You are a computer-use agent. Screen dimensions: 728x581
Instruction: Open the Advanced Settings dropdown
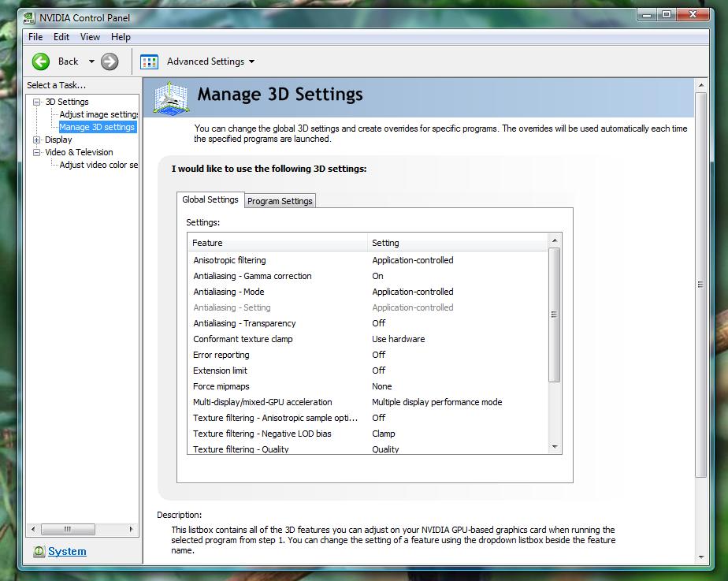coord(251,61)
